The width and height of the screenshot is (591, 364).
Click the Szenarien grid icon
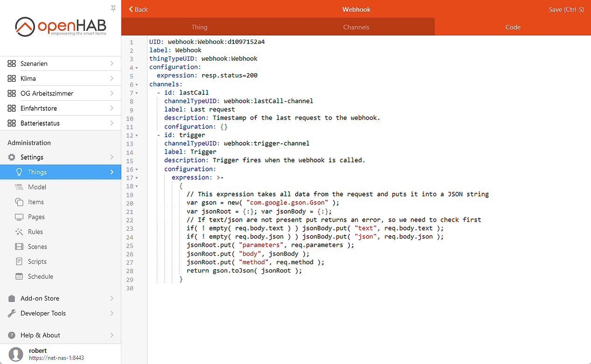[12, 63]
